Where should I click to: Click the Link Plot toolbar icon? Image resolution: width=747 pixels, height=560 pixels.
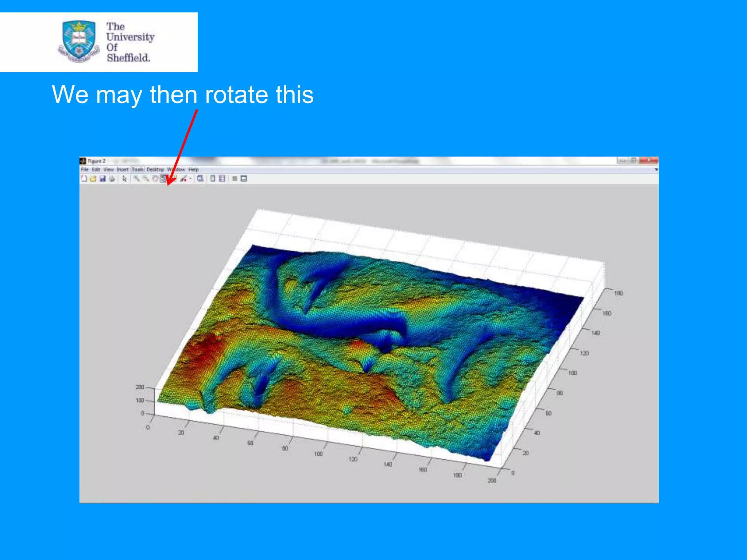[200, 178]
